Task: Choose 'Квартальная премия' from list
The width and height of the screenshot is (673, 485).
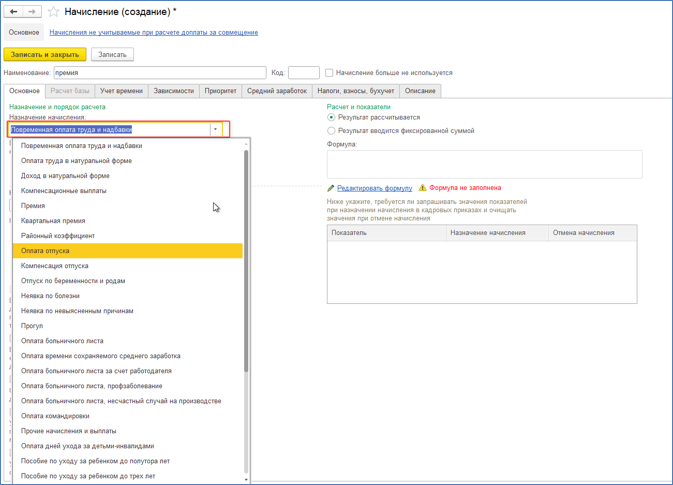Action: (128, 221)
